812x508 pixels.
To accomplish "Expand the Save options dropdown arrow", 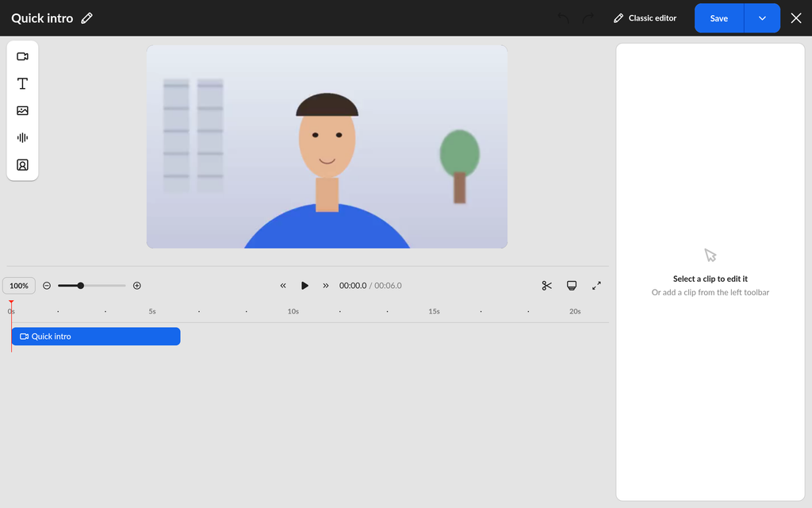I will point(762,18).
